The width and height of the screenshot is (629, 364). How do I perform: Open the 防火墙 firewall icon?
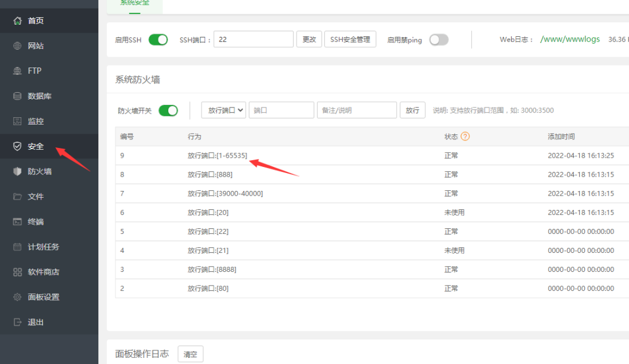pyautogui.click(x=18, y=171)
